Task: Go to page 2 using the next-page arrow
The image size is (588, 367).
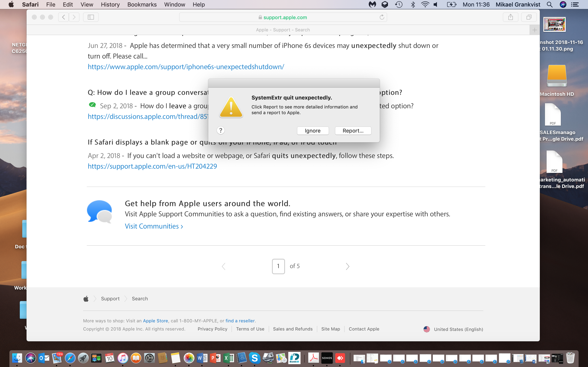Action: 347,266
